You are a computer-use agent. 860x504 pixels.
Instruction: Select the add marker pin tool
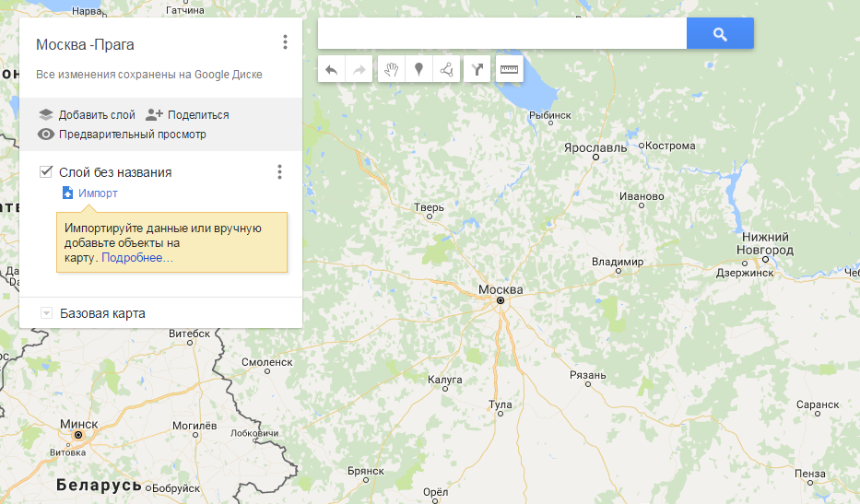coord(418,69)
